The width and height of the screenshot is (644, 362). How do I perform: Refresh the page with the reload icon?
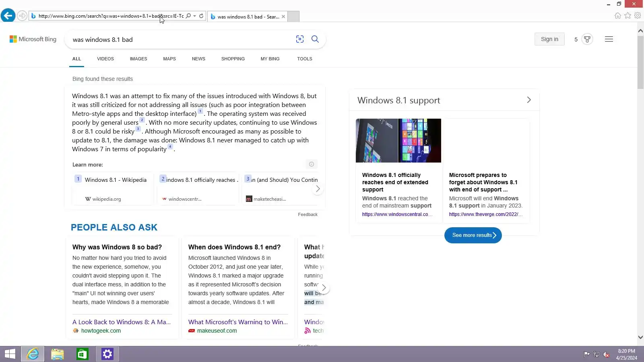(201, 16)
